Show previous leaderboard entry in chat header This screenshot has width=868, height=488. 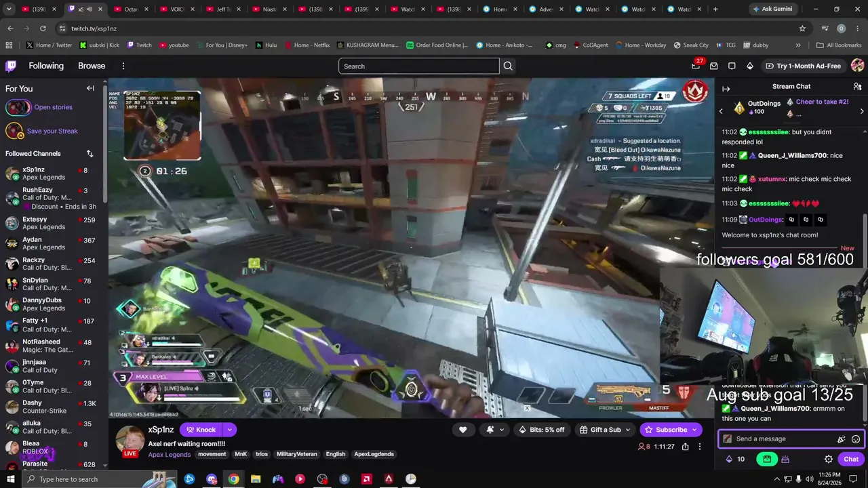click(x=721, y=111)
